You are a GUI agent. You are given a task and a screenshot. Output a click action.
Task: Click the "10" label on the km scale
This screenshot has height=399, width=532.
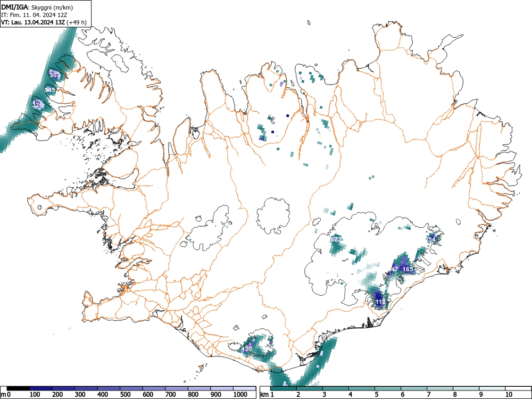pyautogui.click(x=509, y=395)
